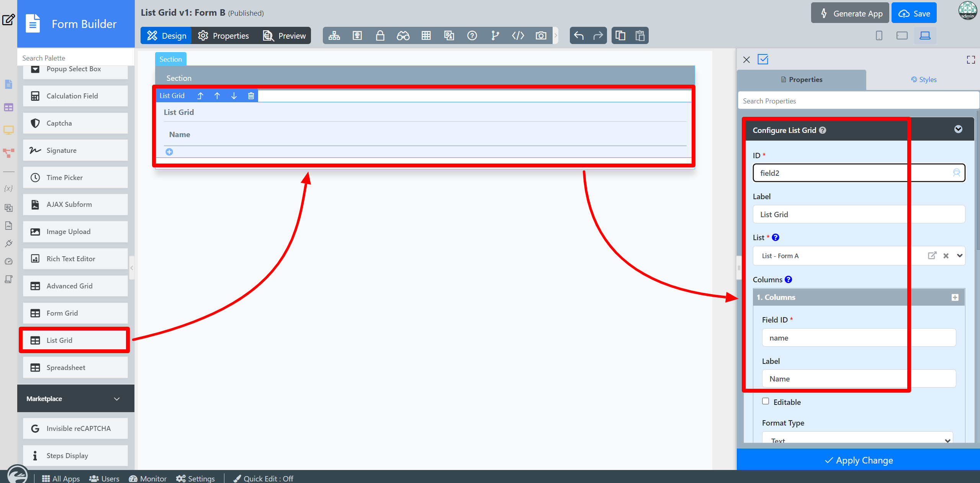
Task: Enable the Editable checkbox
Action: [x=766, y=401]
